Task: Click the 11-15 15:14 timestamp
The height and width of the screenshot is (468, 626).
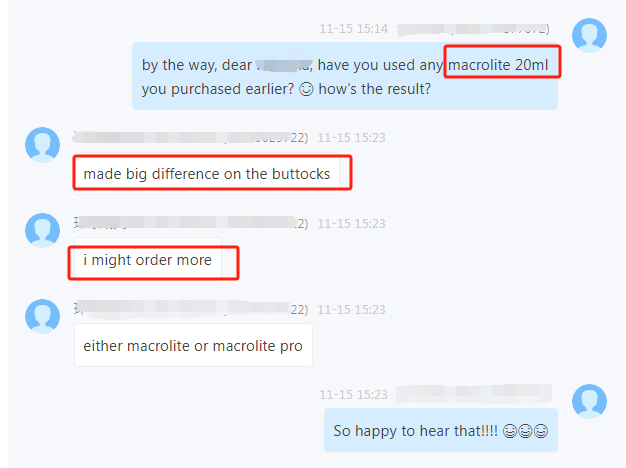Action: [353, 29]
